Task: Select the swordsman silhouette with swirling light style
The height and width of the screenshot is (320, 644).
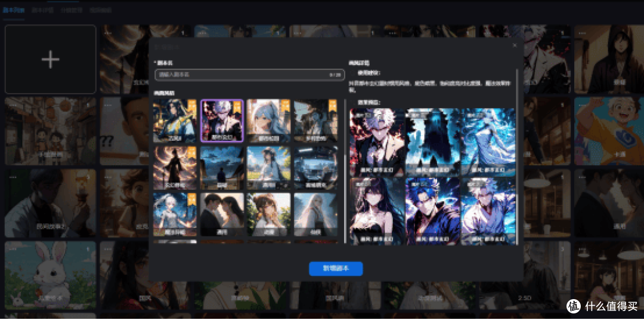Action: click(175, 168)
